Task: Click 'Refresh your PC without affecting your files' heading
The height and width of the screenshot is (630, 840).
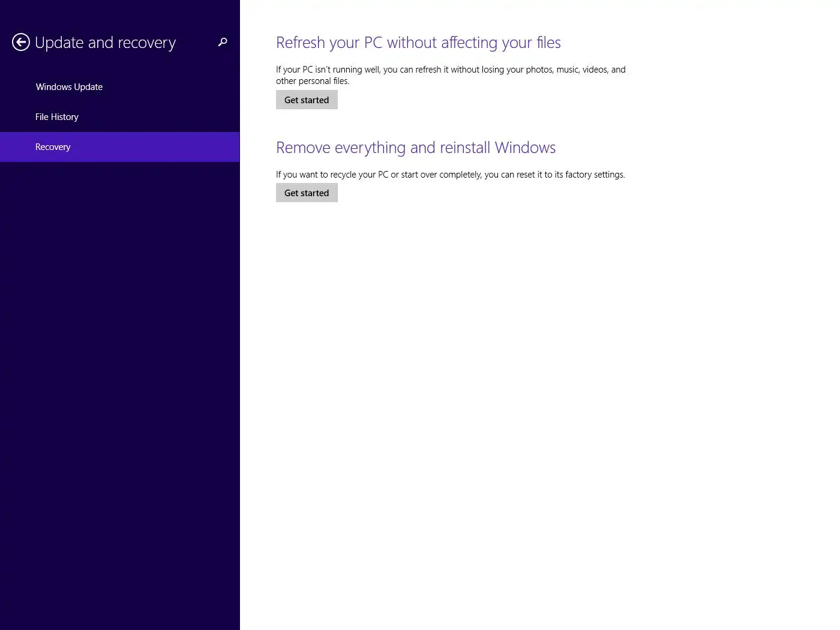Action: coord(418,43)
